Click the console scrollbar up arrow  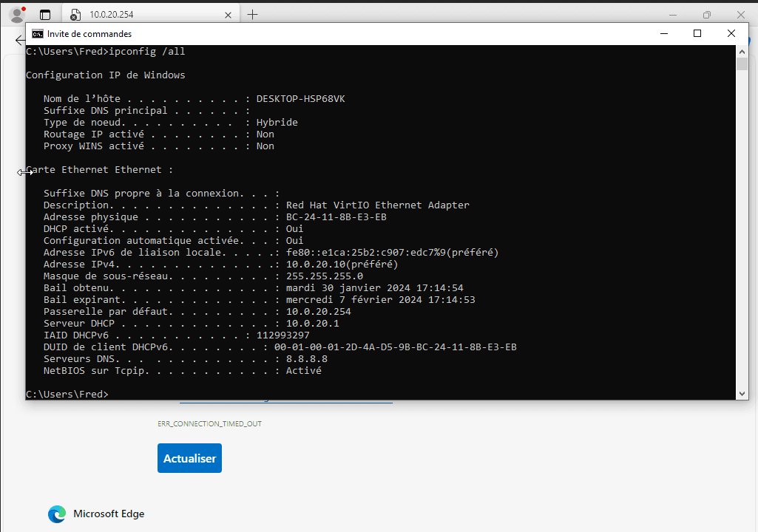pos(742,51)
